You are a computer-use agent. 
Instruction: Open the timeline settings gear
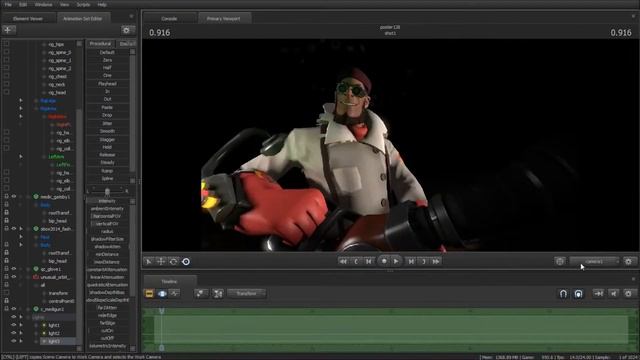pos(629,293)
